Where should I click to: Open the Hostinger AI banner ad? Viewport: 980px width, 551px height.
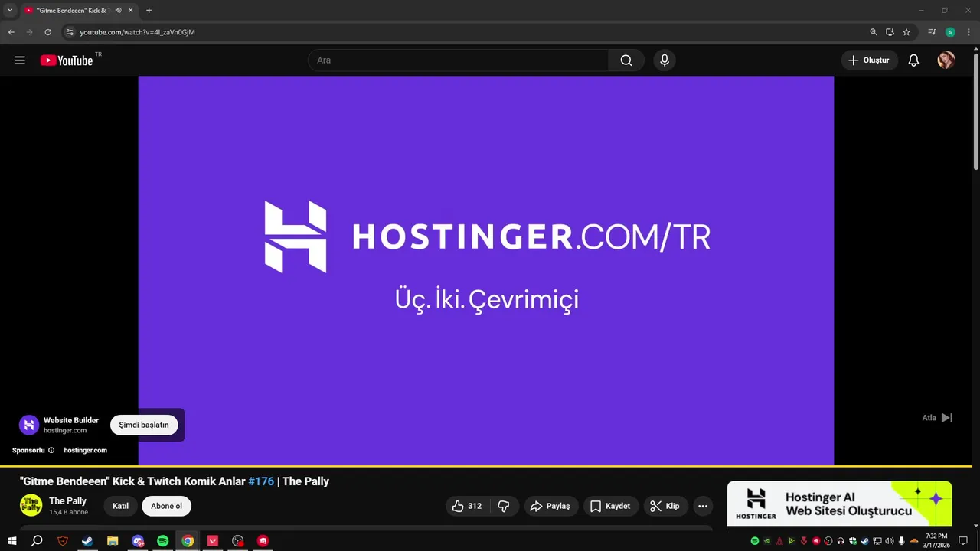coord(839,504)
